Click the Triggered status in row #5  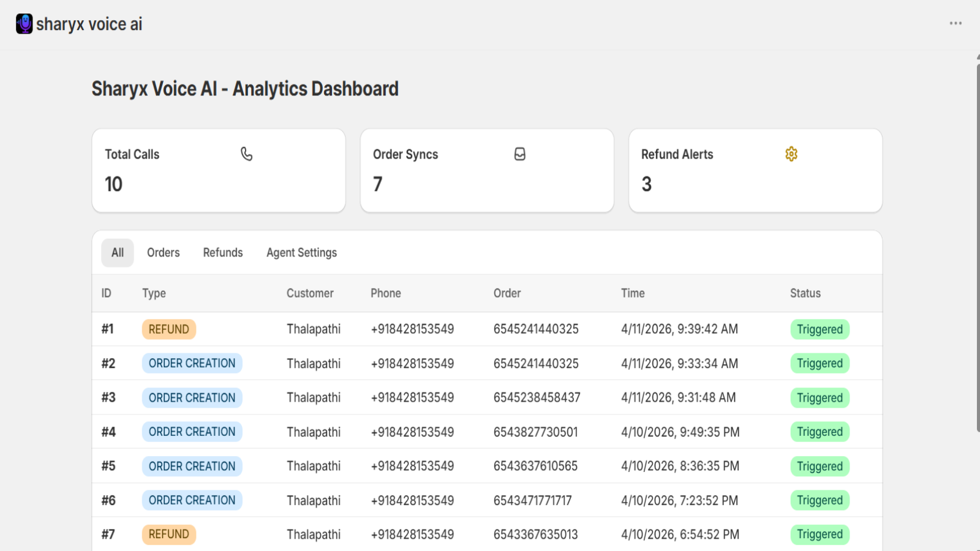tap(820, 467)
